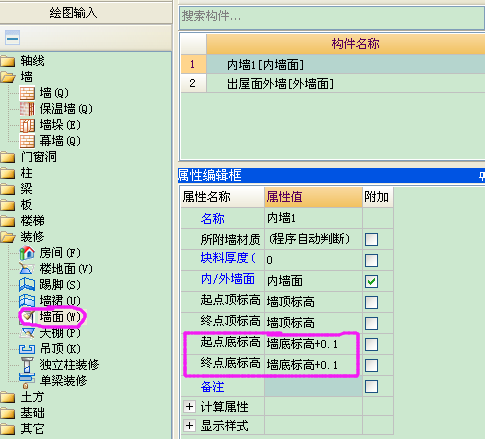
Task: Expand the 其它 folder
Action: click(8, 429)
